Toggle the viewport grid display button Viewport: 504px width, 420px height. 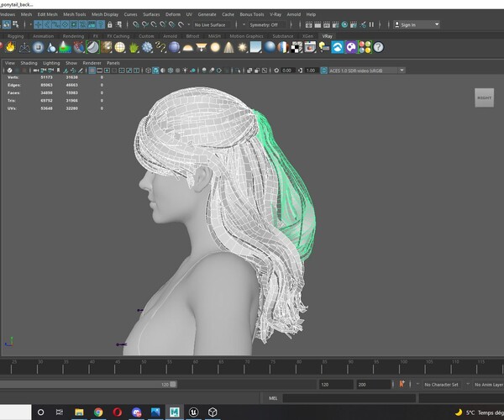pyautogui.click(x=92, y=71)
